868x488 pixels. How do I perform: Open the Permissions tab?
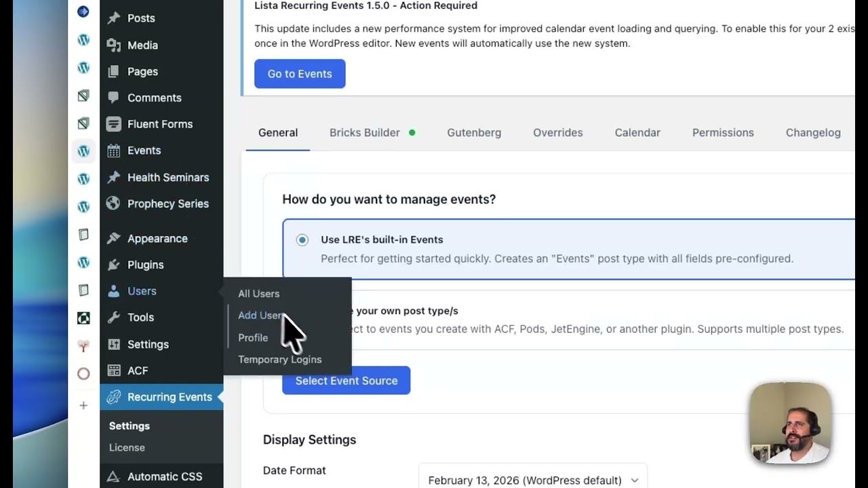(x=723, y=133)
